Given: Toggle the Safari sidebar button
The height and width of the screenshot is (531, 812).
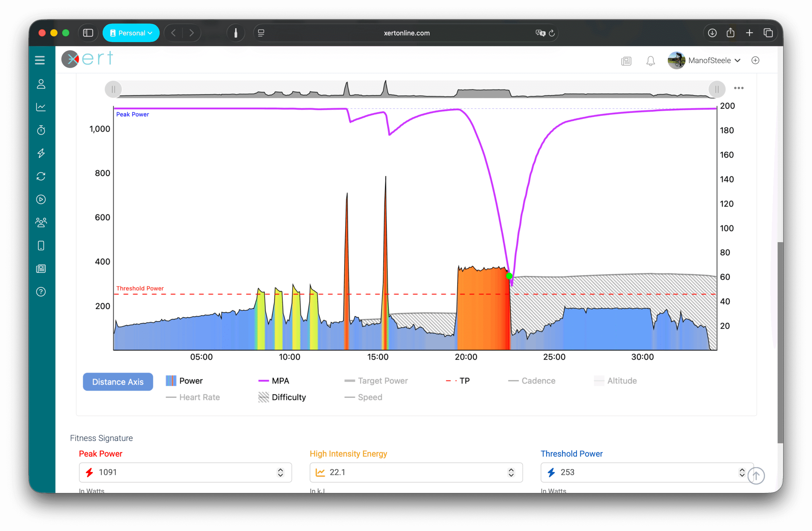Looking at the screenshot, I should pyautogui.click(x=88, y=33).
